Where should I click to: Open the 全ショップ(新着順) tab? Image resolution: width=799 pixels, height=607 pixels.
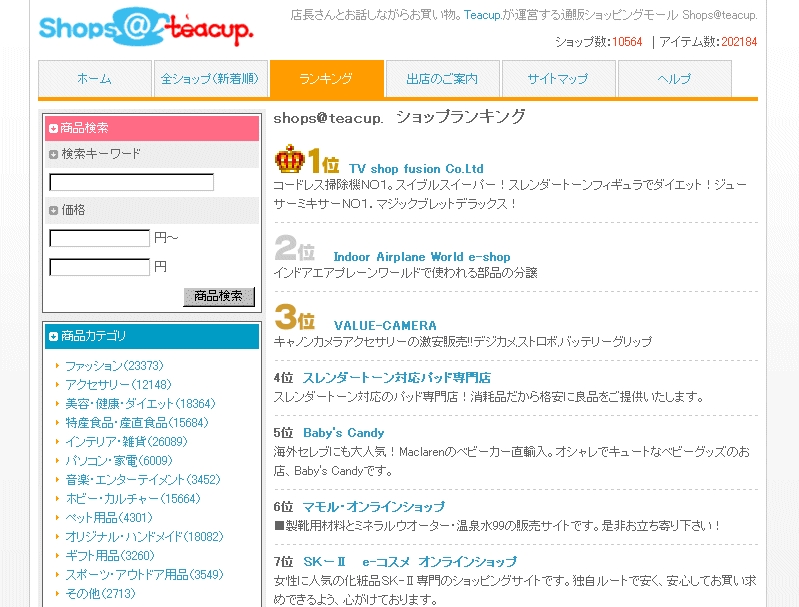[210, 78]
